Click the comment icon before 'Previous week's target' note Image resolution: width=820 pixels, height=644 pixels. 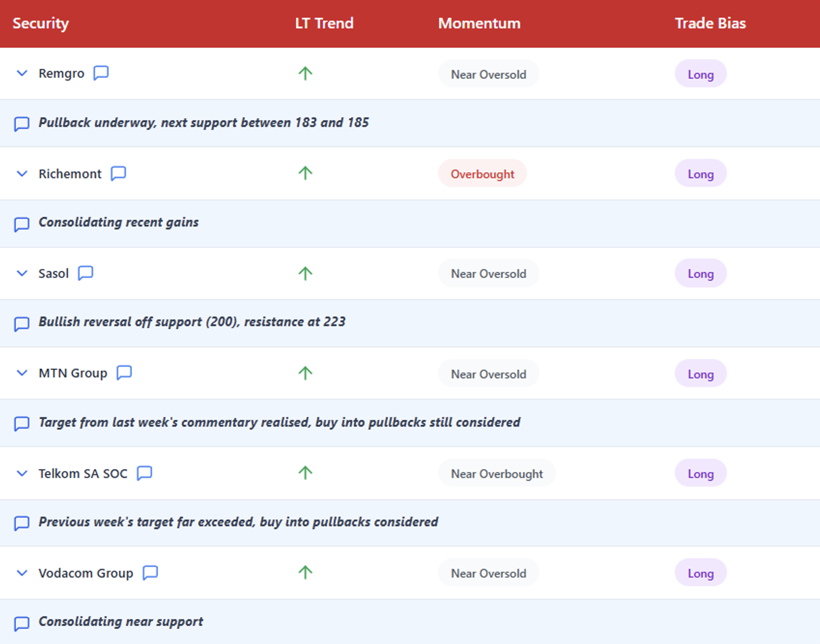click(22, 523)
